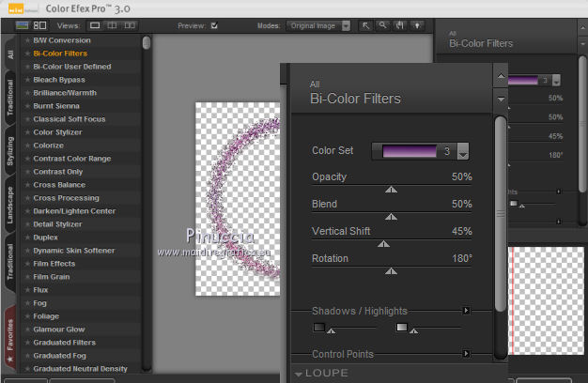Select the single image view icon

(x=96, y=25)
